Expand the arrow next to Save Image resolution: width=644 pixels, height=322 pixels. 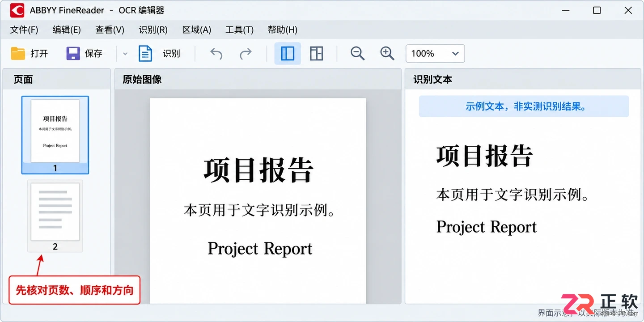[125, 54]
